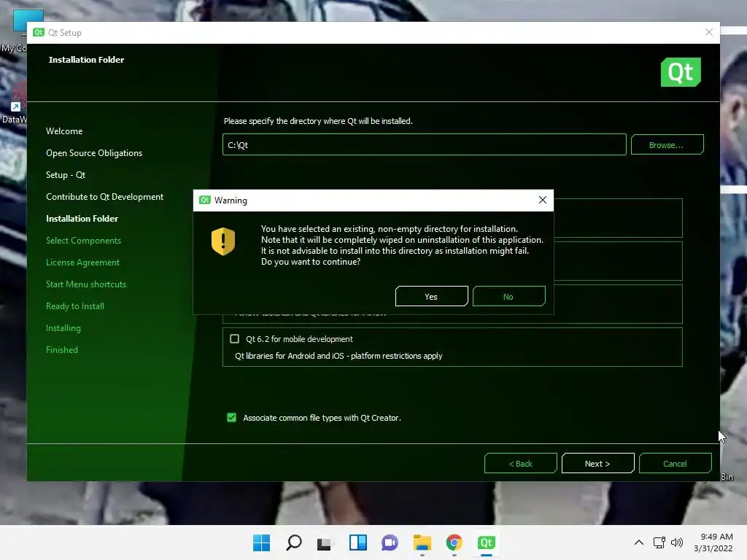Open Widgets from the taskbar

pyautogui.click(x=357, y=542)
